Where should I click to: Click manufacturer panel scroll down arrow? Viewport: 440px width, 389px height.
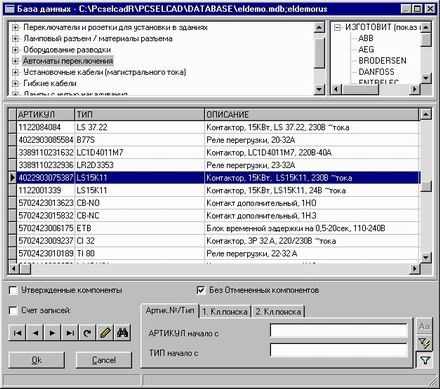point(426,79)
